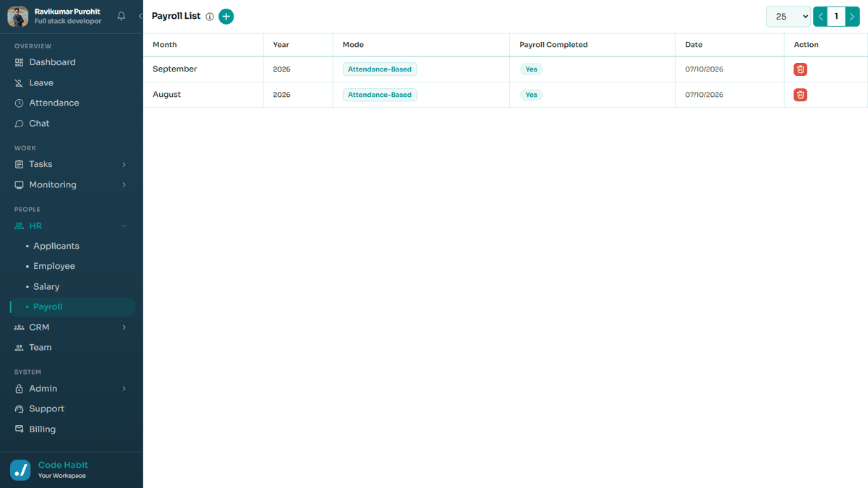Click the Code Habit workspace logo
This screenshot has width=868, height=488.
pos(20,470)
